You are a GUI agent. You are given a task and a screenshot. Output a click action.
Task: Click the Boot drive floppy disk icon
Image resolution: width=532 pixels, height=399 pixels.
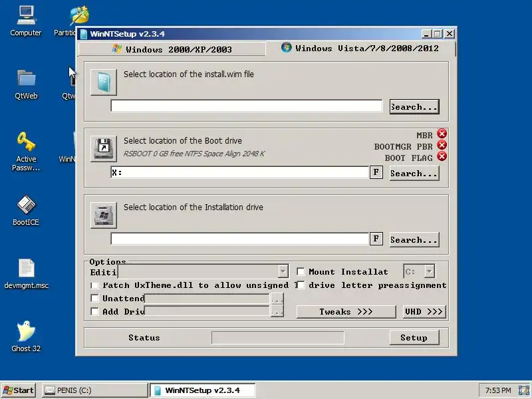(x=104, y=148)
